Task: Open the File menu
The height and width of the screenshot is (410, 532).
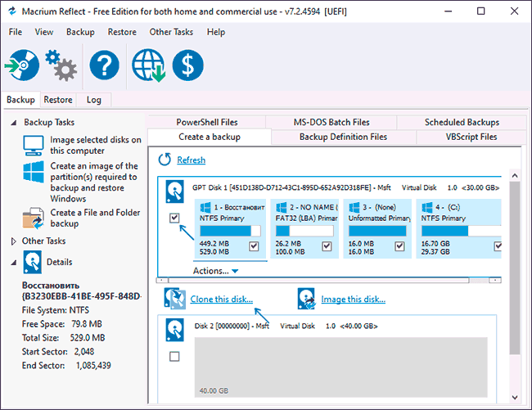Action: click(16, 32)
